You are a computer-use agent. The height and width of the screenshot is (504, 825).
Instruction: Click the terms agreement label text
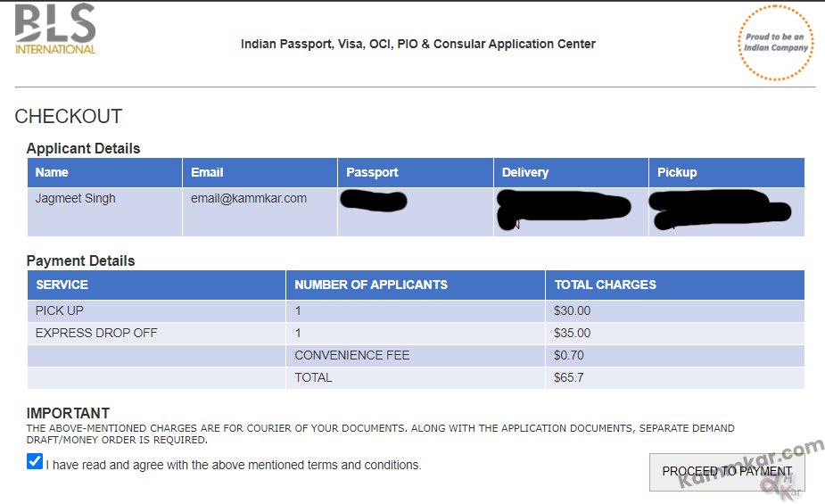click(x=234, y=465)
